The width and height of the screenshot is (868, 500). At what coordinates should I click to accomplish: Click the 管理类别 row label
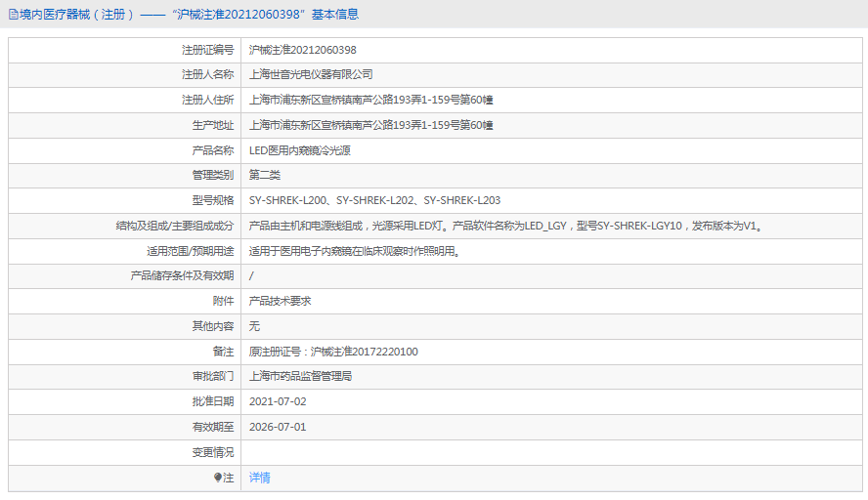tap(213, 176)
